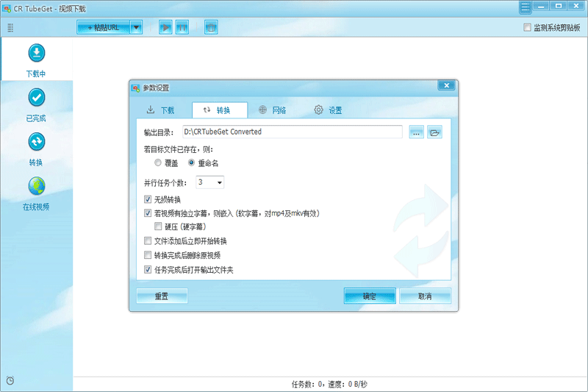Minimize the CR TubeGet window
Viewport: 588px width, 392px height.
click(541, 6)
